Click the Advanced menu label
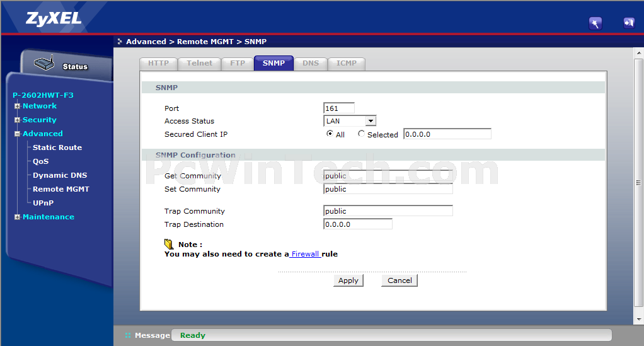The height and width of the screenshot is (346, 644). (43, 134)
